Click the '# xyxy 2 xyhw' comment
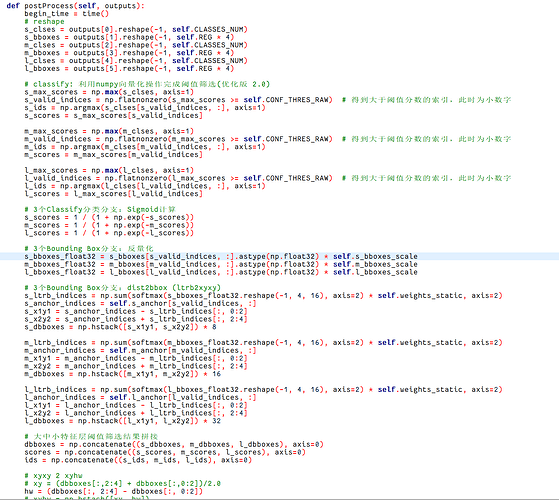The width and height of the screenshot is (559, 500). click(53, 476)
